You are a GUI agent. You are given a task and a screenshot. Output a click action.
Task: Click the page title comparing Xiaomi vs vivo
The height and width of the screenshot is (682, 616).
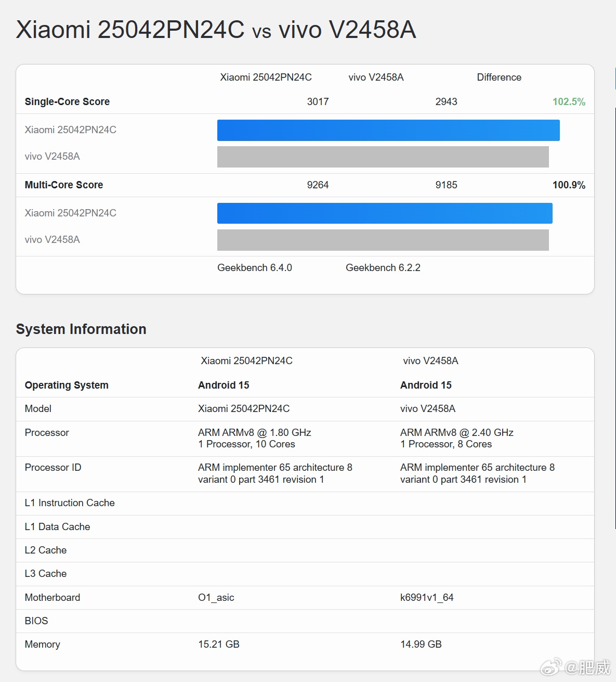[x=216, y=30]
